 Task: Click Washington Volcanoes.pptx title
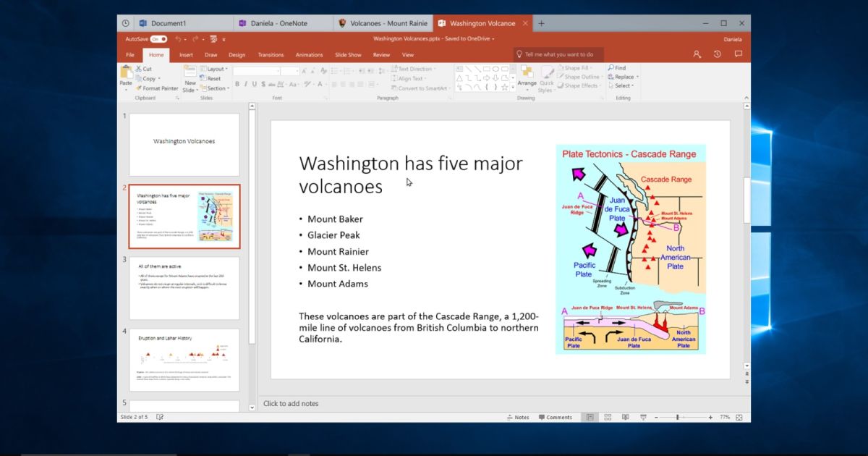(x=433, y=39)
